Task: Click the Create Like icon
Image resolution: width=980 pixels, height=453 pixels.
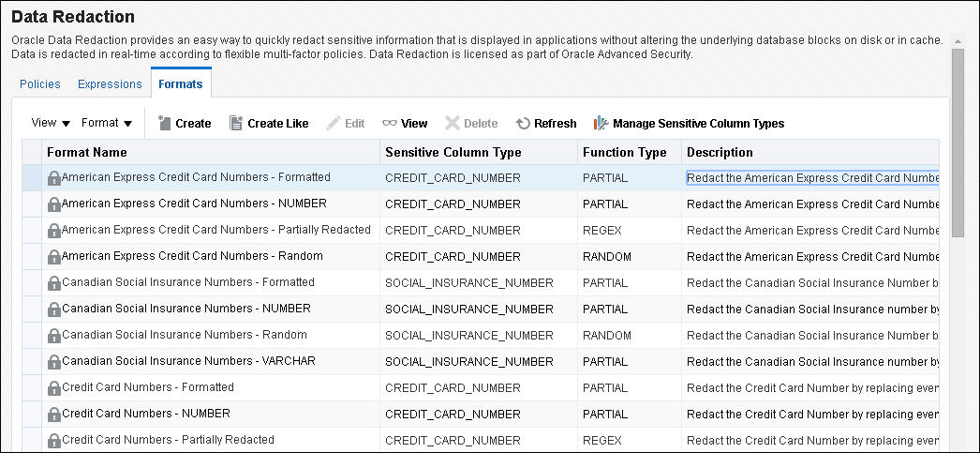Action: (236, 123)
